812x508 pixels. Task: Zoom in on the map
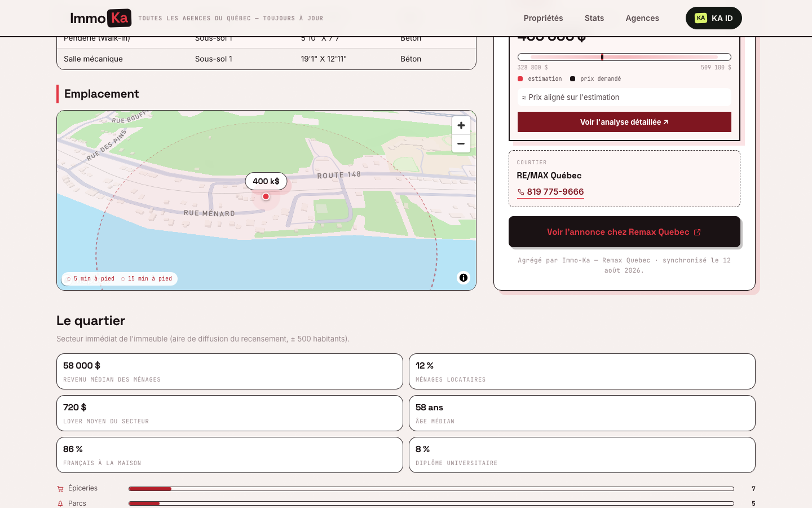tap(461, 125)
